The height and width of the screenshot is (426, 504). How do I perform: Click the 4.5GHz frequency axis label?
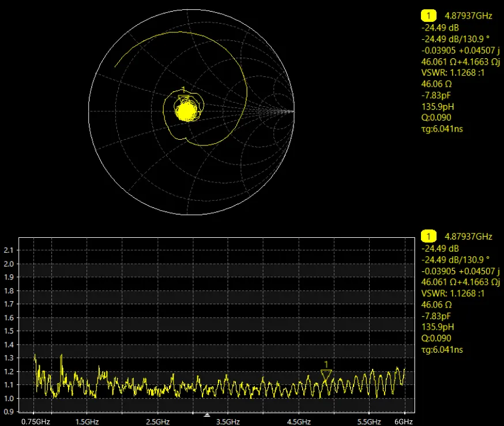(x=299, y=421)
